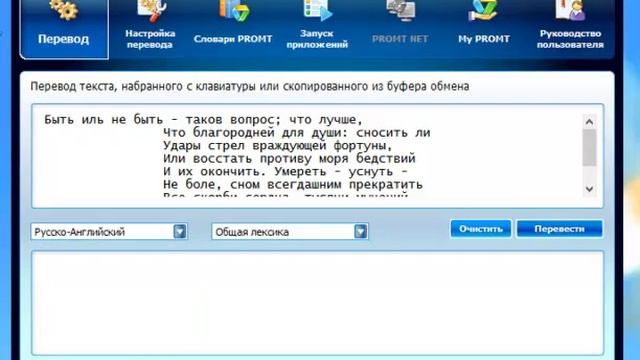Click the source text scrollbar down arrow

pyautogui.click(x=589, y=189)
